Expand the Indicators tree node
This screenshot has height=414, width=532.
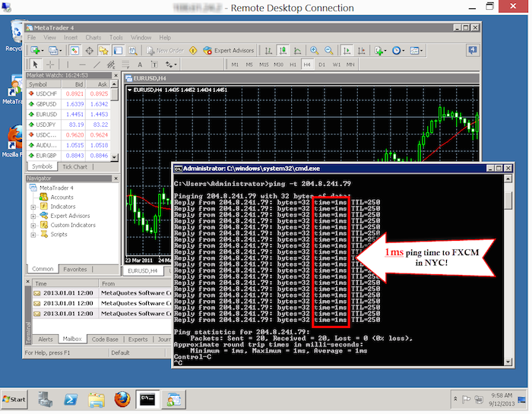tap(33, 207)
